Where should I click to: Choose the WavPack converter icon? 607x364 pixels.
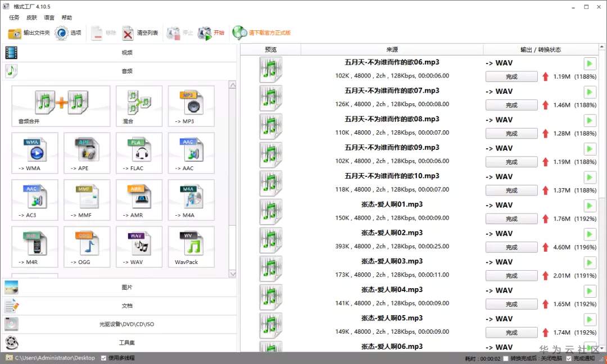tap(191, 247)
